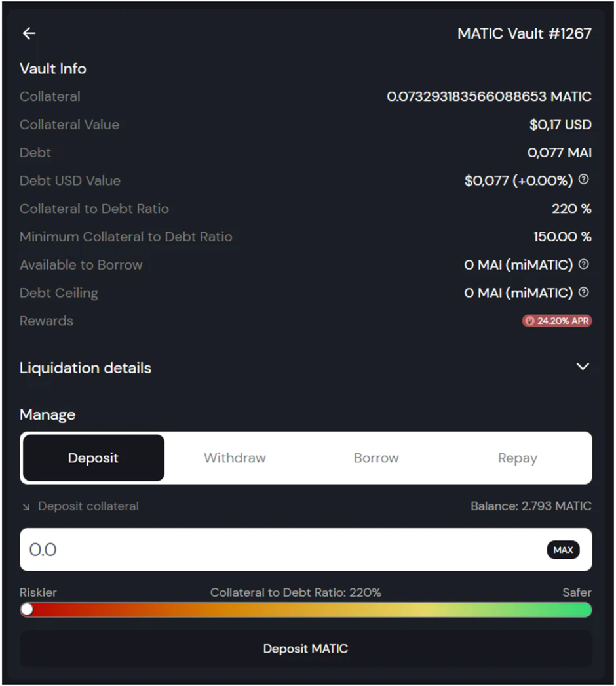Click the Liquidation details heading text

click(85, 368)
